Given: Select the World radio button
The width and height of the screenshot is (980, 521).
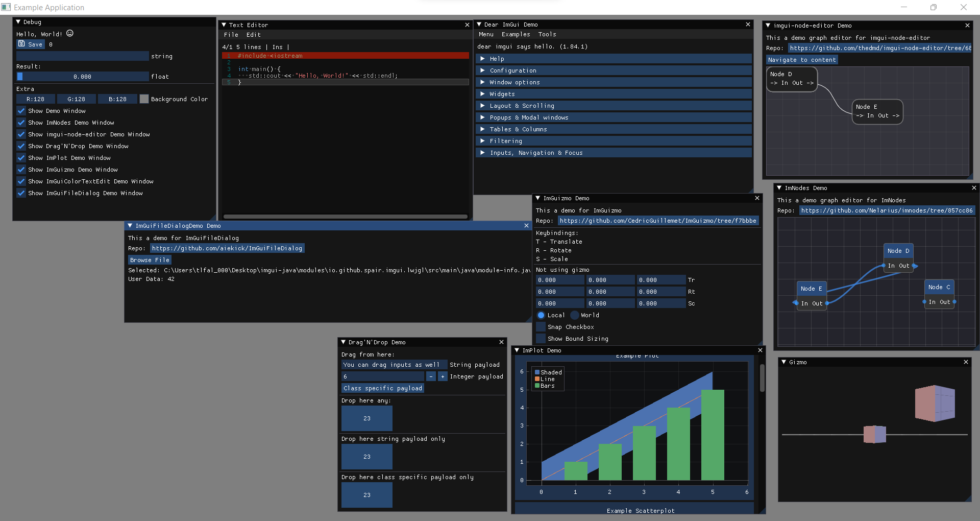Looking at the screenshot, I should pyautogui.click(x=575, y=315).
